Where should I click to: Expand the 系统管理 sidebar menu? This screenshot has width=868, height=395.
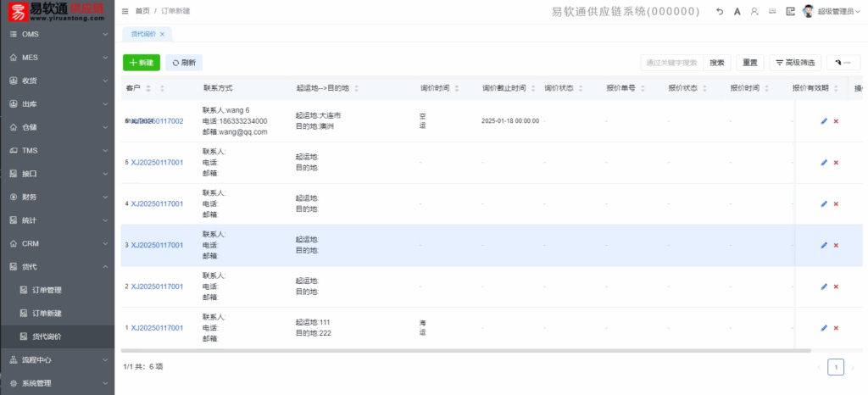point(57,383)
